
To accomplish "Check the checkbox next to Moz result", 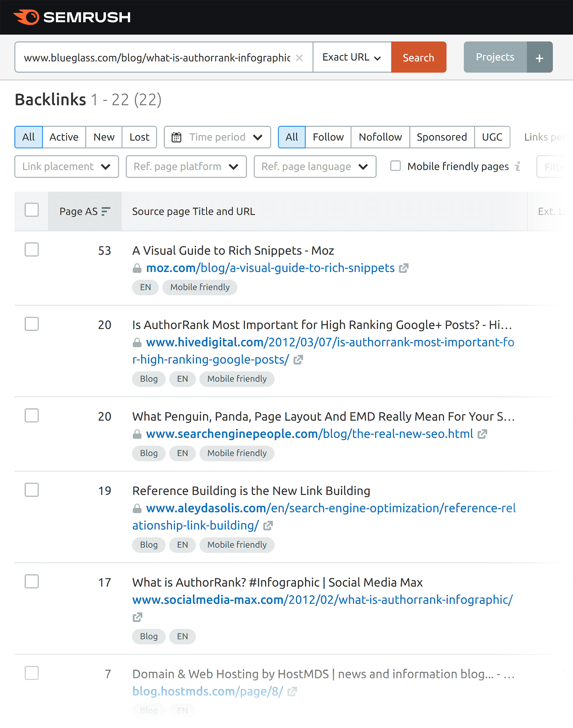I will tap(32, 250).
